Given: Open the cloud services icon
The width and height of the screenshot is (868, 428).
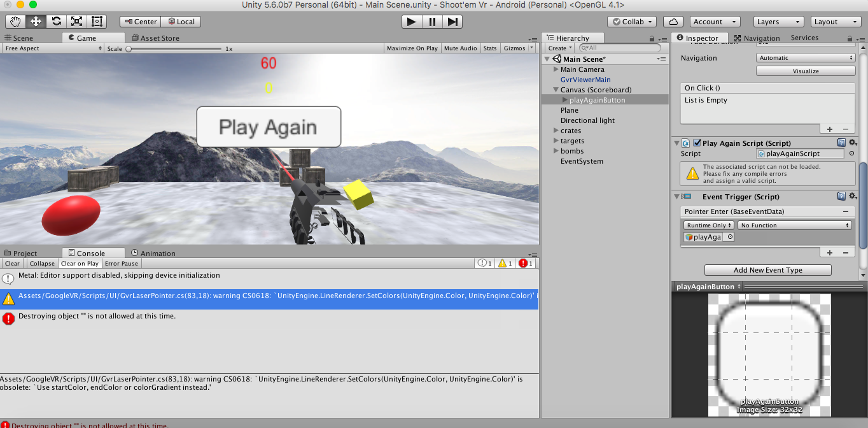Looking at the screenshot, I should (x=673, y=22).
